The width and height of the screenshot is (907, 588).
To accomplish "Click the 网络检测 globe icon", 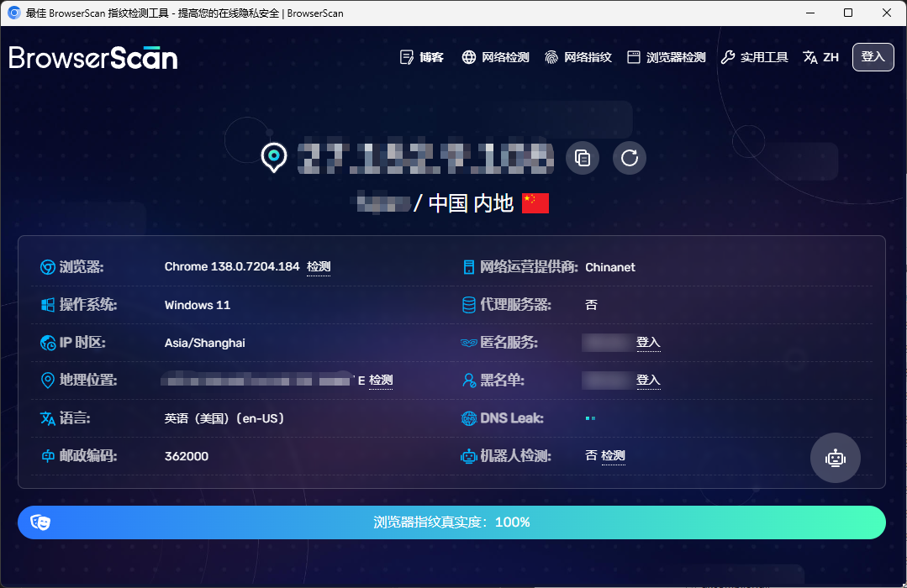I will point(468,57).
